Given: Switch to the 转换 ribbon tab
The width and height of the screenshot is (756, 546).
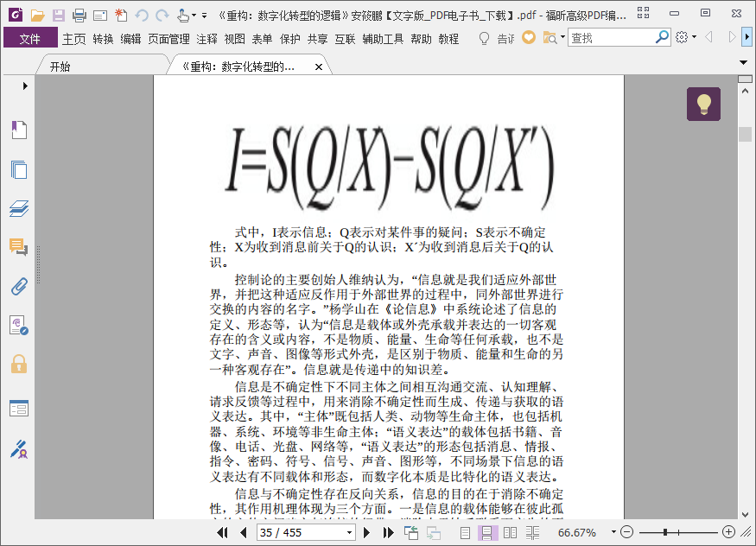Looking at the screenshot, I should point(103,39).
